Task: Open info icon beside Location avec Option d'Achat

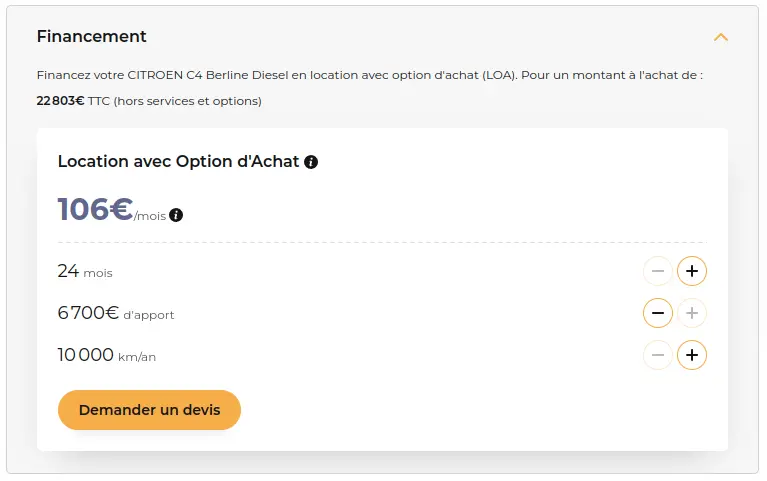Action: [311, 162]
